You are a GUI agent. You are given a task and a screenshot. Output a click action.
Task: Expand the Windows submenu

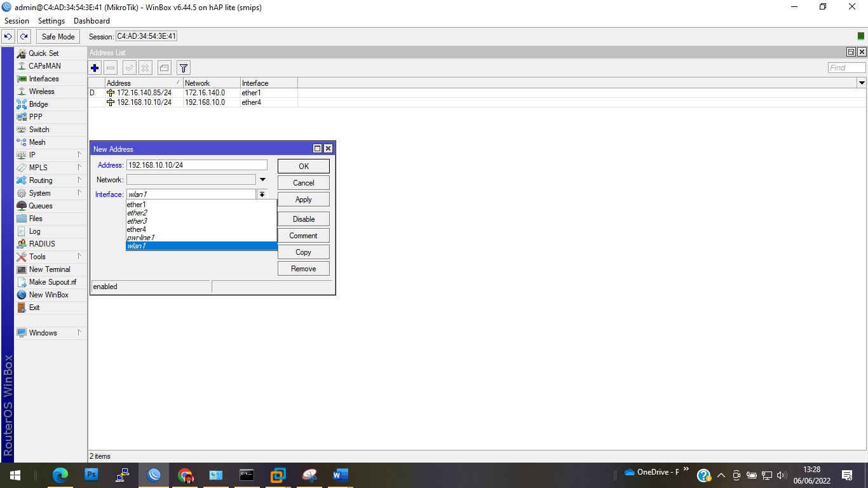79,333
